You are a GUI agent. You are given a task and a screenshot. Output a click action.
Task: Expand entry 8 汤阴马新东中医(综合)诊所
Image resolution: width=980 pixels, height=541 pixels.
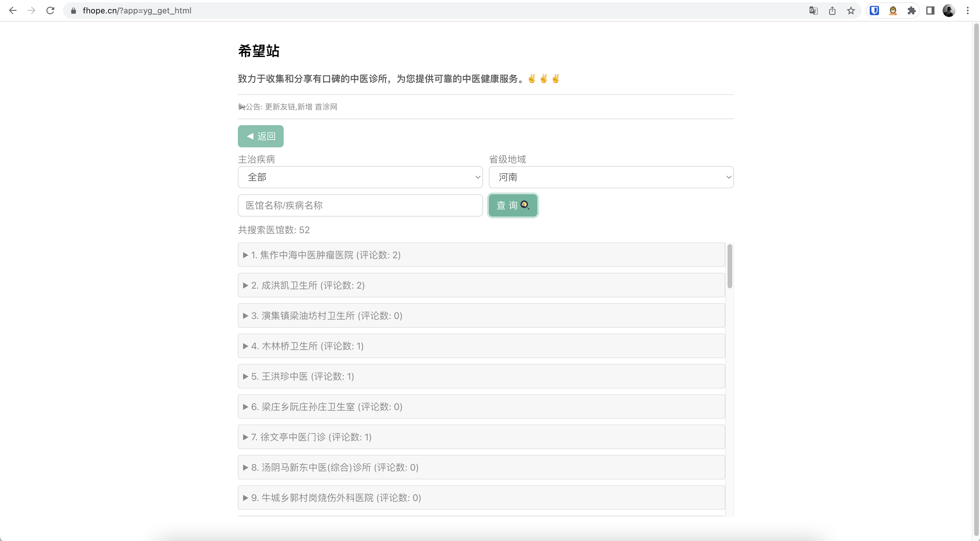[x=481, y=467]
